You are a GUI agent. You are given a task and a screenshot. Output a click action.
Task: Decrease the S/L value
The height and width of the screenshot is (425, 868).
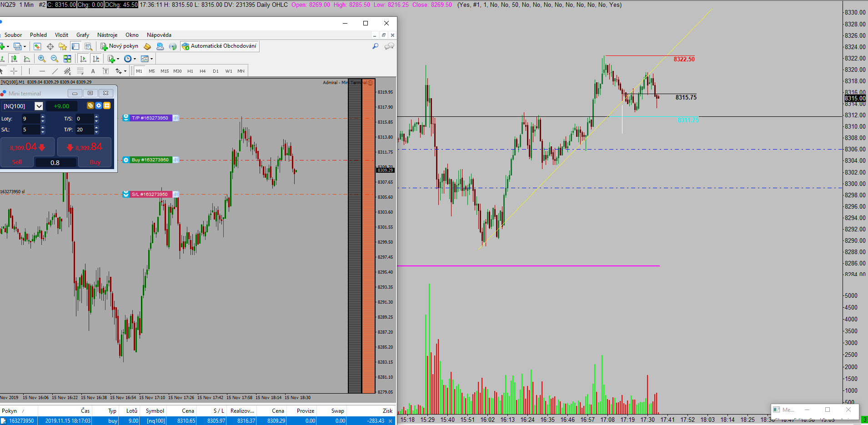coord(43,132)
